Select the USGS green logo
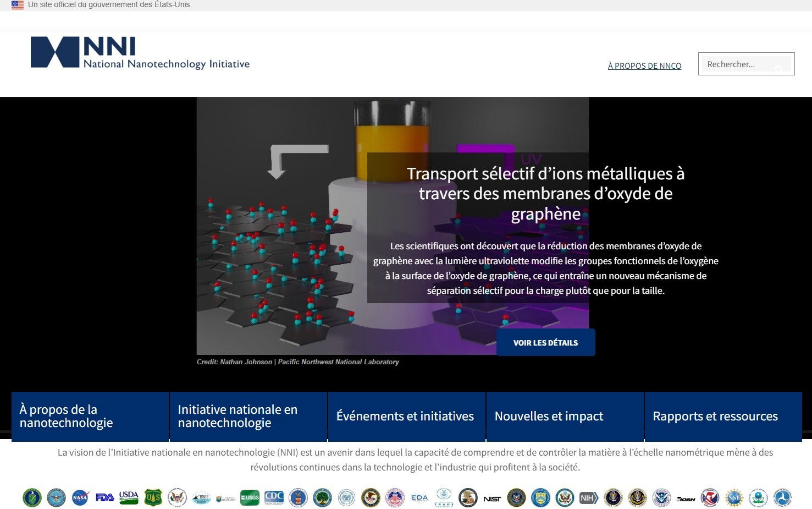 [x=250, y=497]
